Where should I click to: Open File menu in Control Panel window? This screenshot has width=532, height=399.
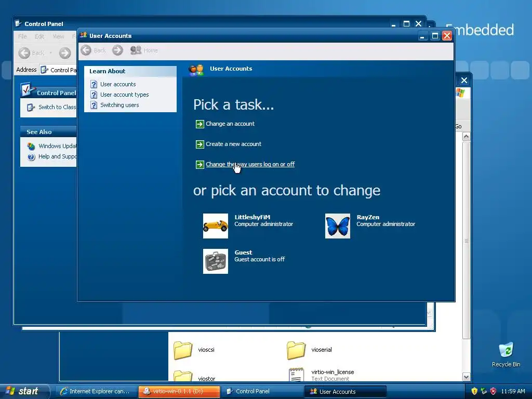[x=22, y=36]
